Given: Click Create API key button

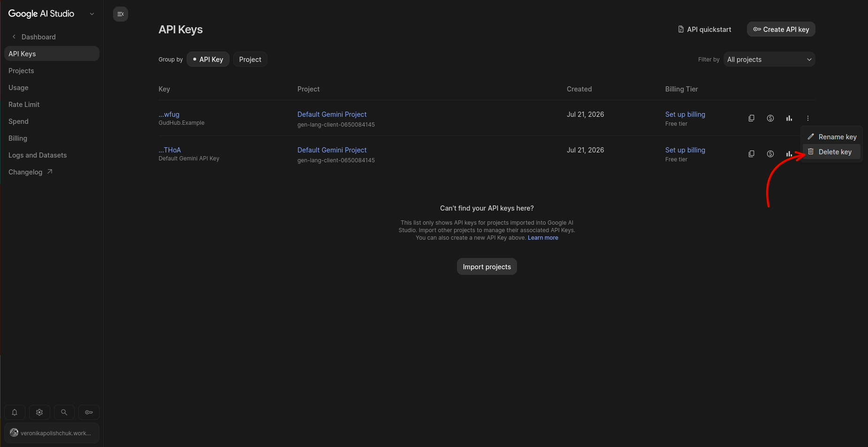Looking at the screenshot, I should pyautogui.click(x=781, y=30).
